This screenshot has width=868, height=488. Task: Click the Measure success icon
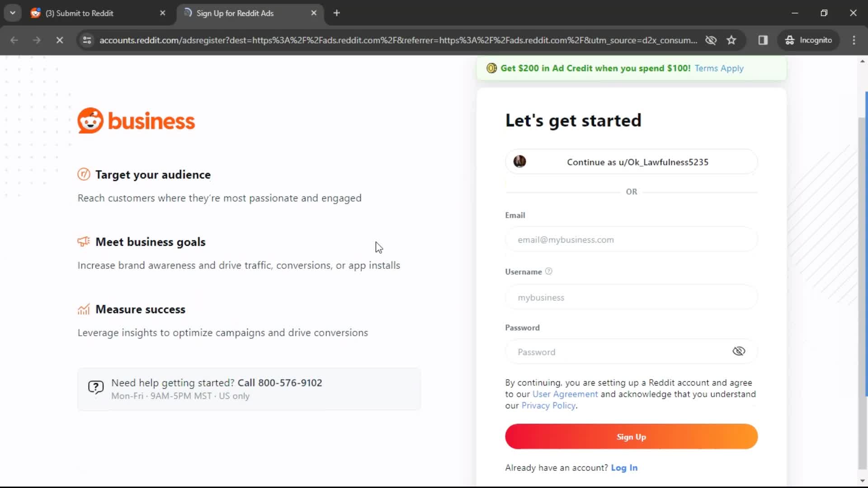tap(83, 309)
